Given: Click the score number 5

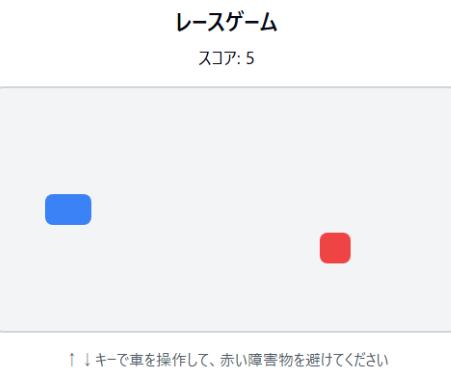Looking at the screenshot, I should point(250,58).
